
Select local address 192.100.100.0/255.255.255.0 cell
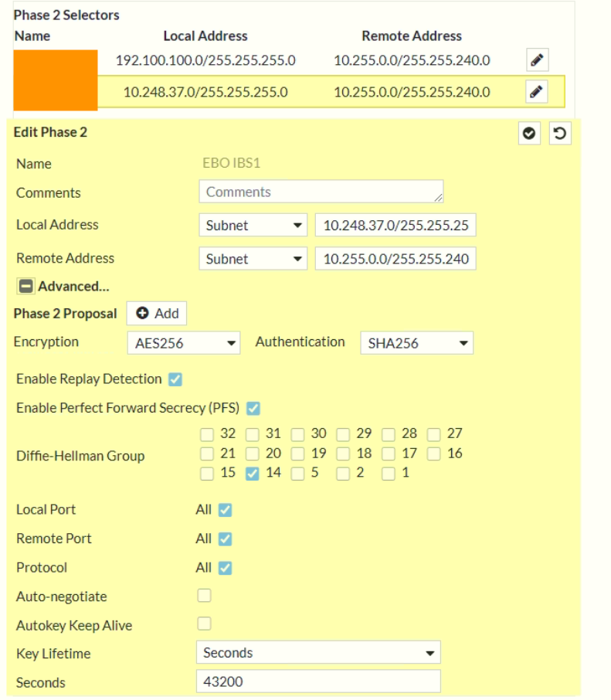click(x=205, y=60)
